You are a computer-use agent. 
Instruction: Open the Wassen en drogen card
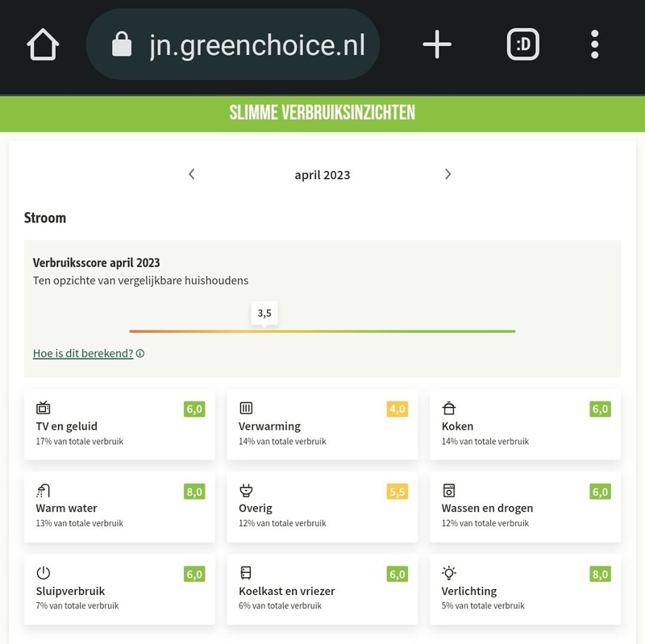(526, 507)
